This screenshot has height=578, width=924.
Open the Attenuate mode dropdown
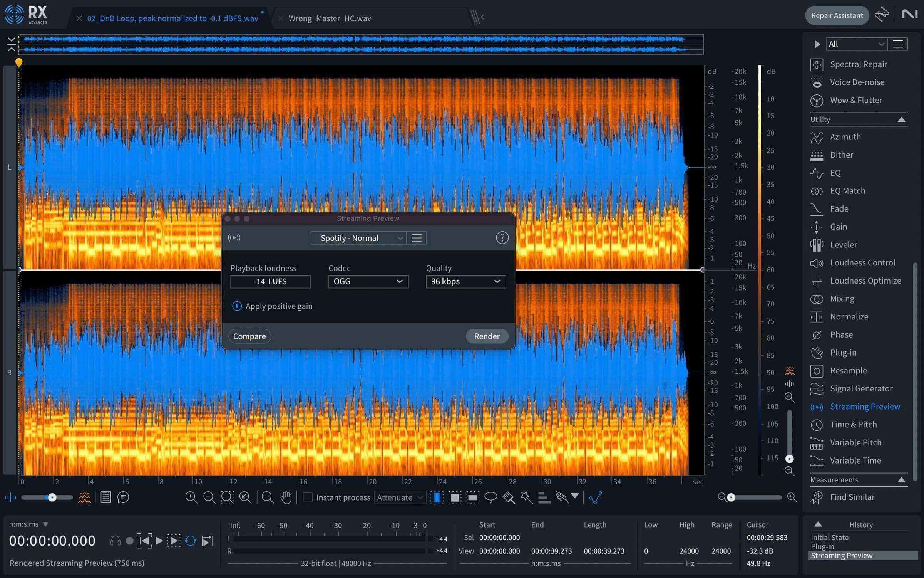click(x=400, y=497)
